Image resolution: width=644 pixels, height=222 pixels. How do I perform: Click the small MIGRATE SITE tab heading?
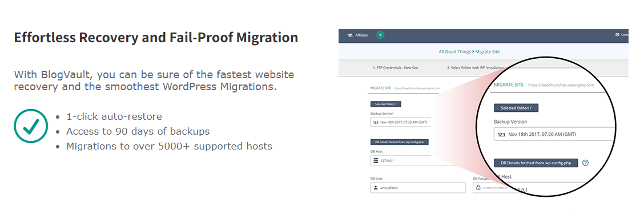[x=380, y=88]
